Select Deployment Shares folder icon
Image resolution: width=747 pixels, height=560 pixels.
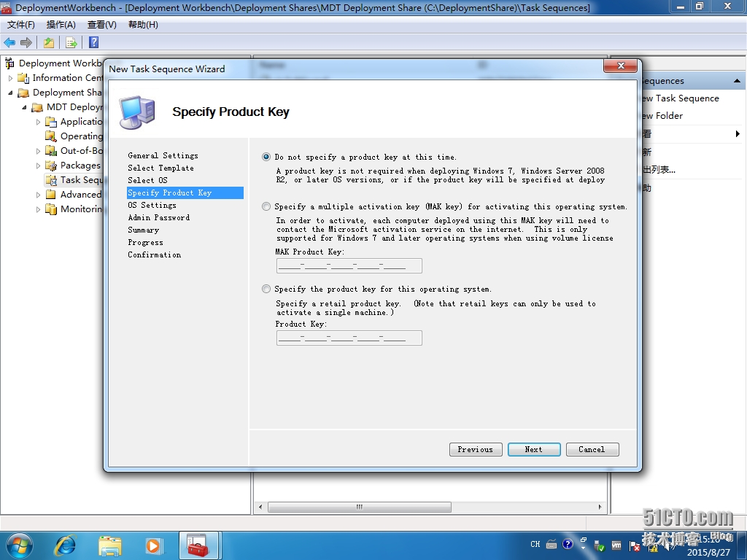tap(23, 93)
